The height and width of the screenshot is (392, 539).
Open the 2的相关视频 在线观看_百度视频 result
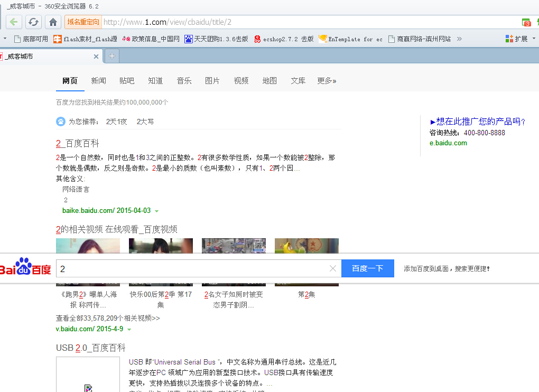pos(117,229)
